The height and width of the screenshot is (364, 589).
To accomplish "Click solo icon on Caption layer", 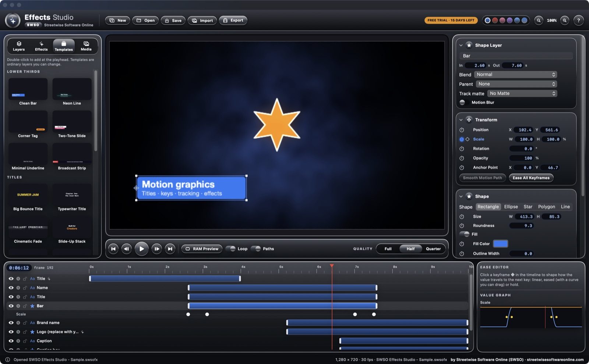I will click(x=18, y=341).
